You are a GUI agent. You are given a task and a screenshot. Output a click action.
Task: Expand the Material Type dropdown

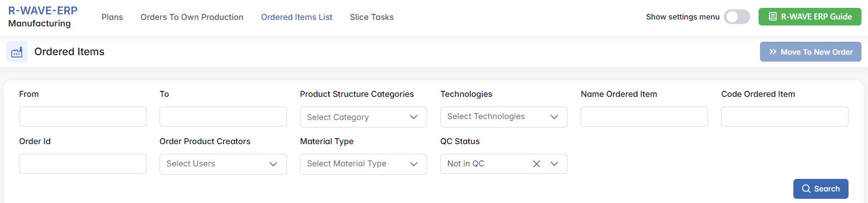(363, 164)
